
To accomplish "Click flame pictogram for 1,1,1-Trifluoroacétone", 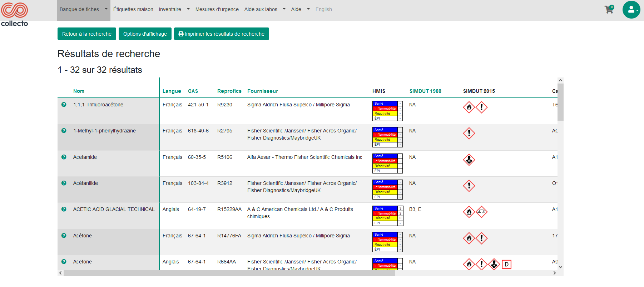I will (x=469, y=107).
